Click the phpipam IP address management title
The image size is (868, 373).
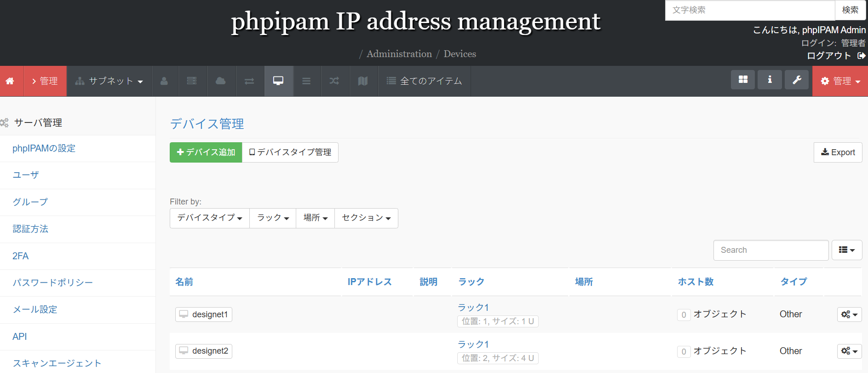pos(416,22)
